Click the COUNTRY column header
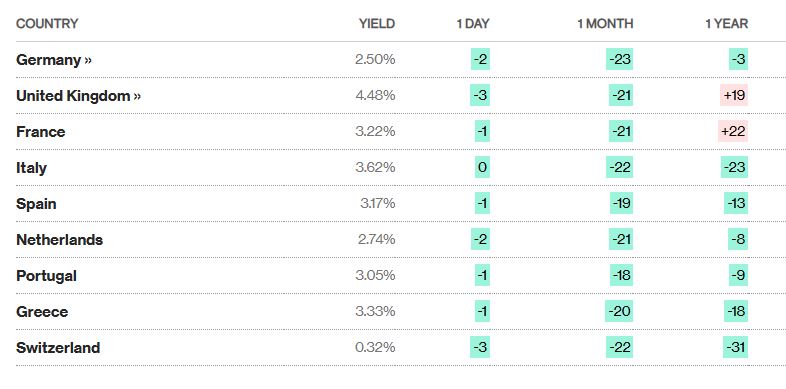 point(47,24)
